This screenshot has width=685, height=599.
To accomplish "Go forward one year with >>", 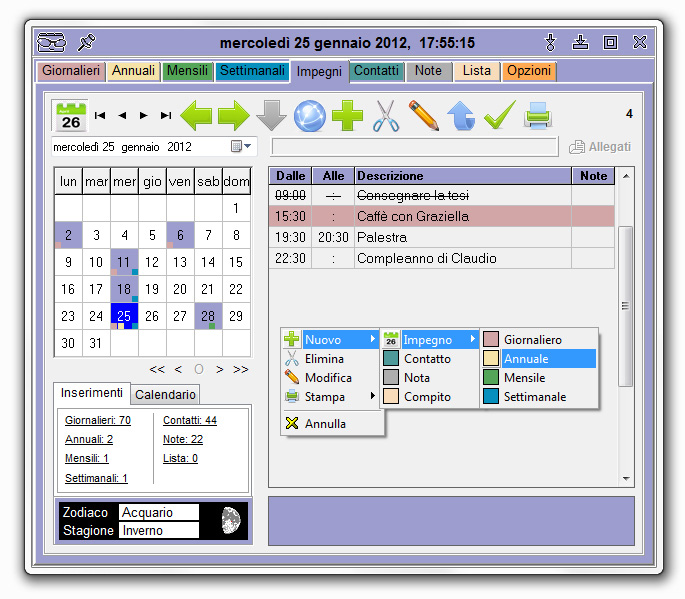I will coord(241,370).
